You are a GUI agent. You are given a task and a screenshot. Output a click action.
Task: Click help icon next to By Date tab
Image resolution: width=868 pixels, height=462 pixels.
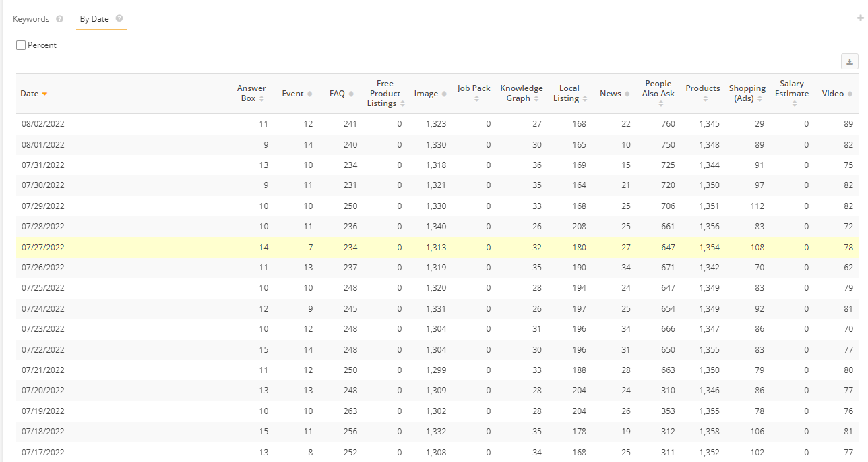click(119, 19)
